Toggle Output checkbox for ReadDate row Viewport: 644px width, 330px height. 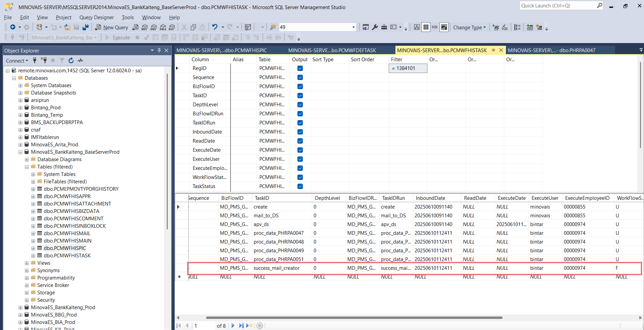300,141
